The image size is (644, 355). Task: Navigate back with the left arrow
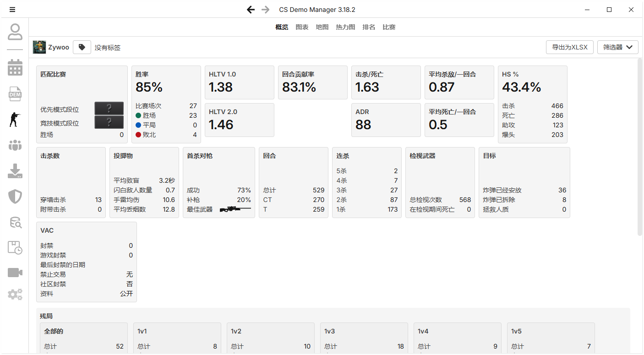[x=251, y=10]
